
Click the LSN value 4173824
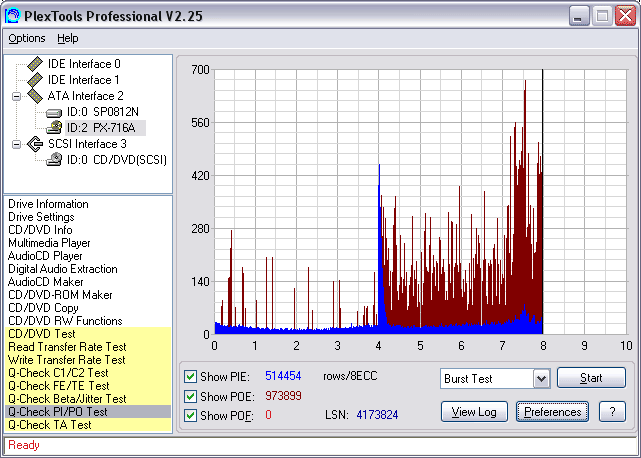pos(377,415)
